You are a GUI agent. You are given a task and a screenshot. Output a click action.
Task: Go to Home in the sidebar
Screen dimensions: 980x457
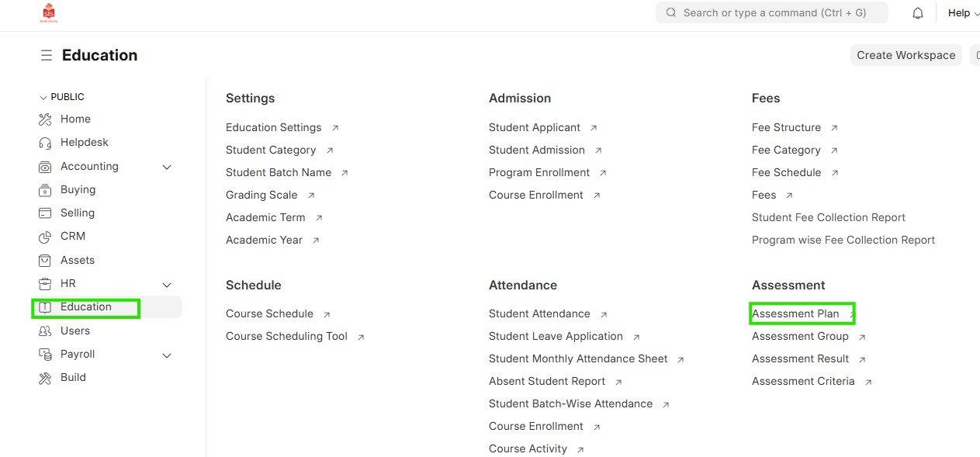pos(75,119)
